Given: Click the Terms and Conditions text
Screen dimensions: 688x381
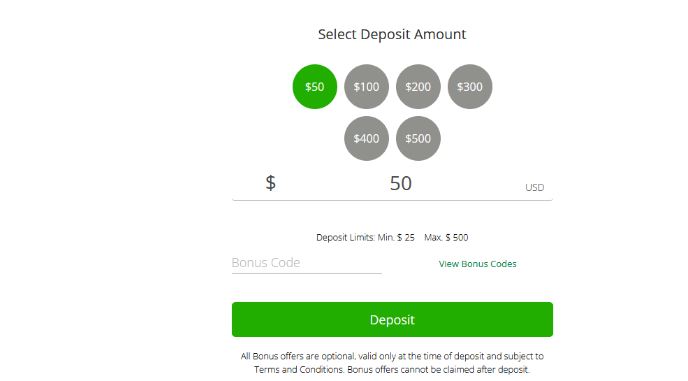Looking at the screenshot, I should 298,370.
